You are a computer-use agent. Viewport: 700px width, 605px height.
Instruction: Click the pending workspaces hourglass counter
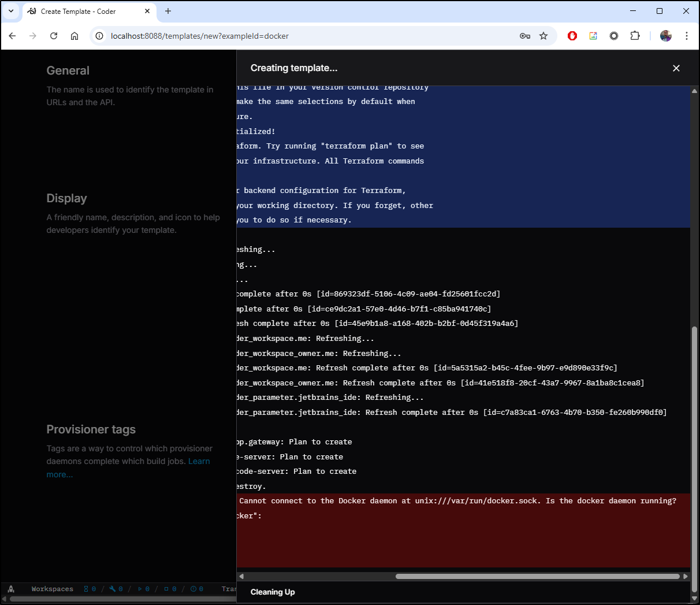click(90, 589)
